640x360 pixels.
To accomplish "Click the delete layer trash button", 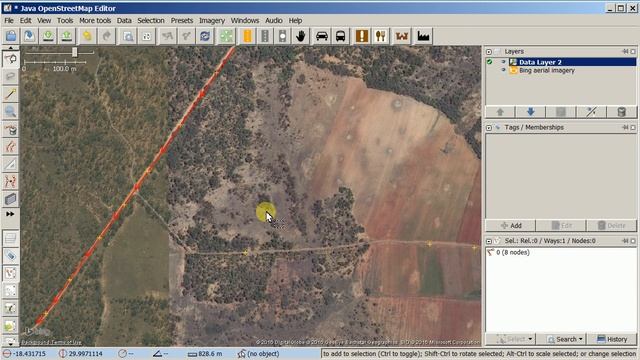I will 621,112.
